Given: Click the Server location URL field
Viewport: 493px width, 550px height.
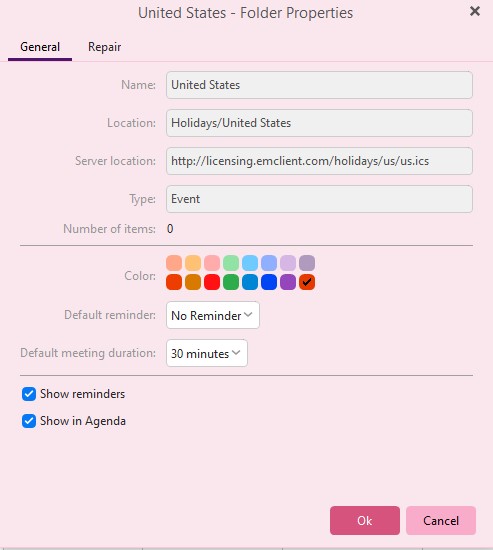Looking at the screenshot, I should 319,161.
